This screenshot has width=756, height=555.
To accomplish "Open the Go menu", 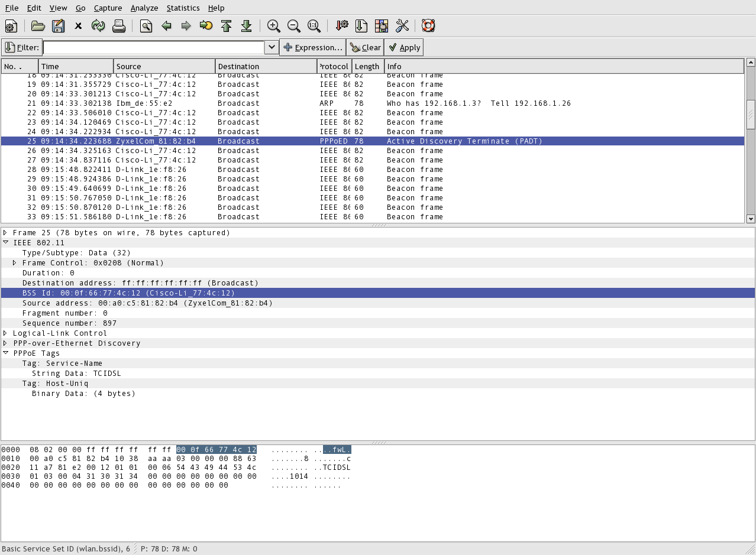I will (x=80, y=8).
